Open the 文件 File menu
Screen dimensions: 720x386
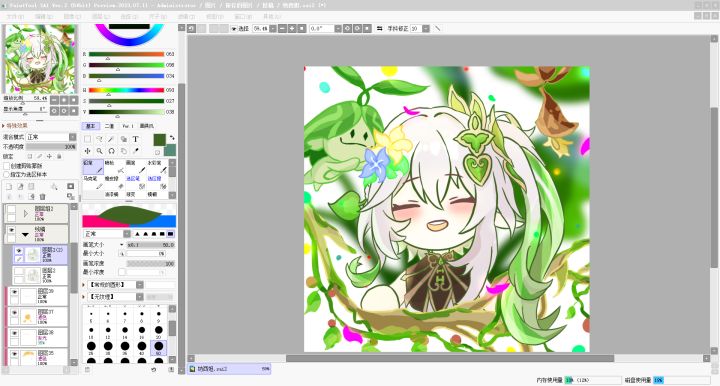click(15, 17)
